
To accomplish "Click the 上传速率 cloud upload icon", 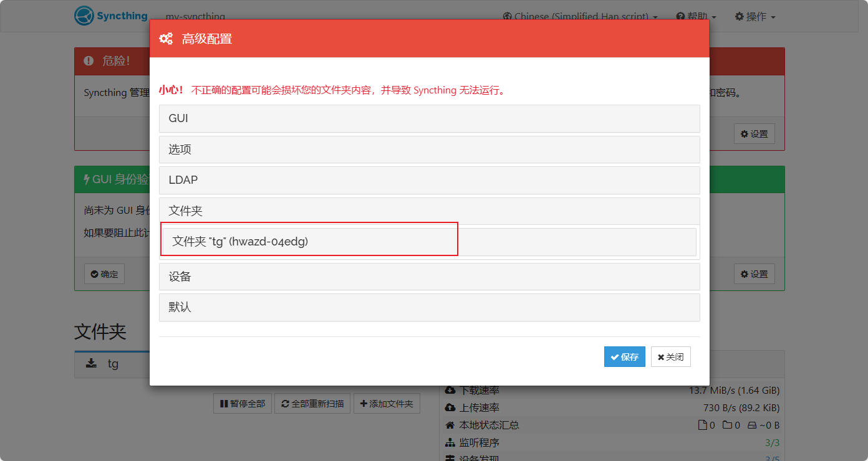I will pos(450,408).
